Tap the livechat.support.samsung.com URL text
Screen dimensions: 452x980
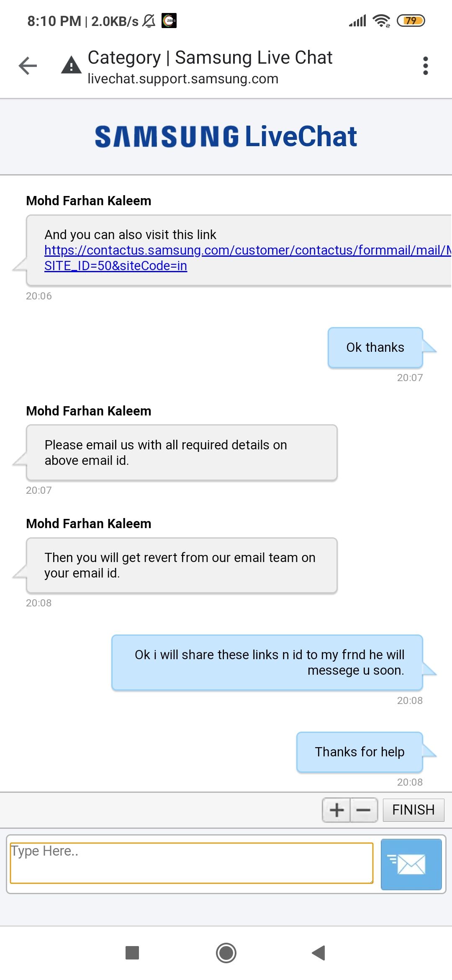[183, 79]
